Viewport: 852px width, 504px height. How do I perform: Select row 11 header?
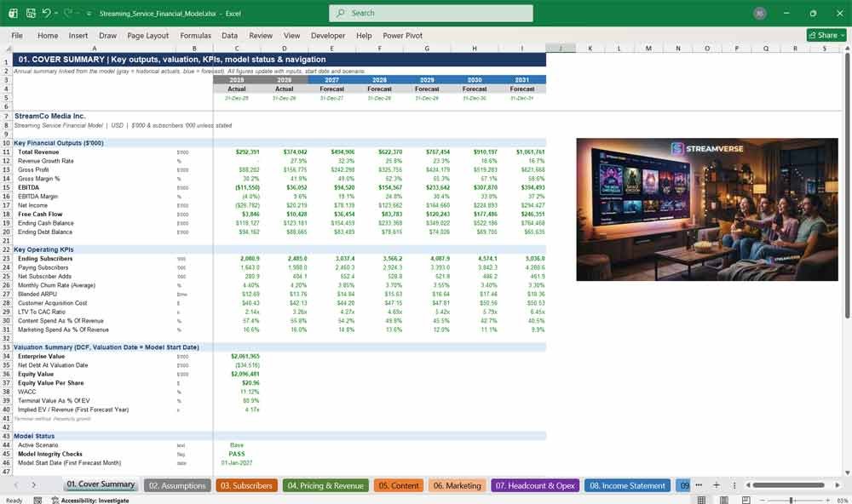point(6,152)
